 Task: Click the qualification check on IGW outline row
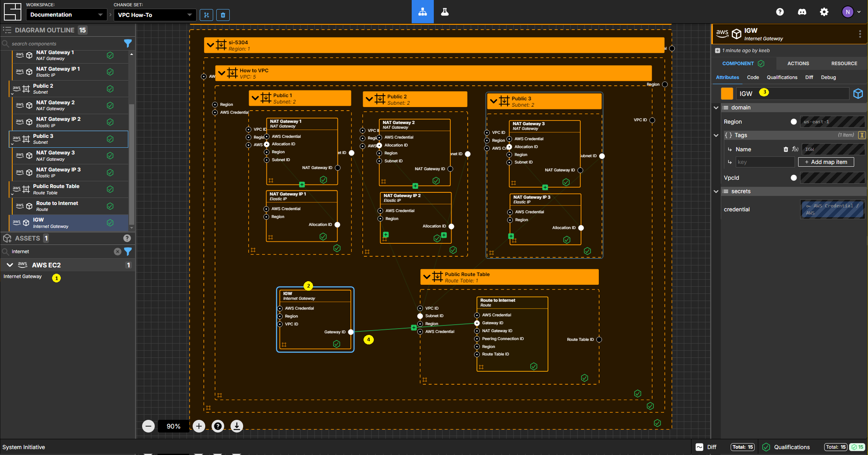[110, 223]
